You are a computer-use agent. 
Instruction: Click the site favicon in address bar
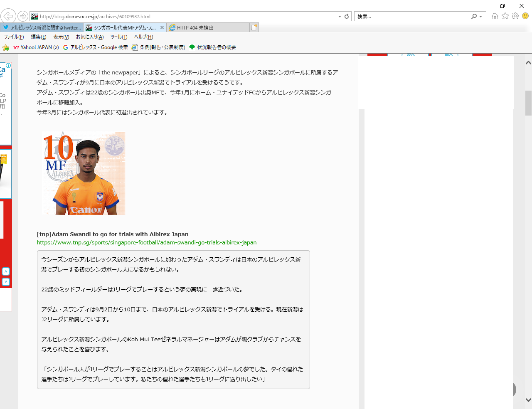tap(34, 16)
